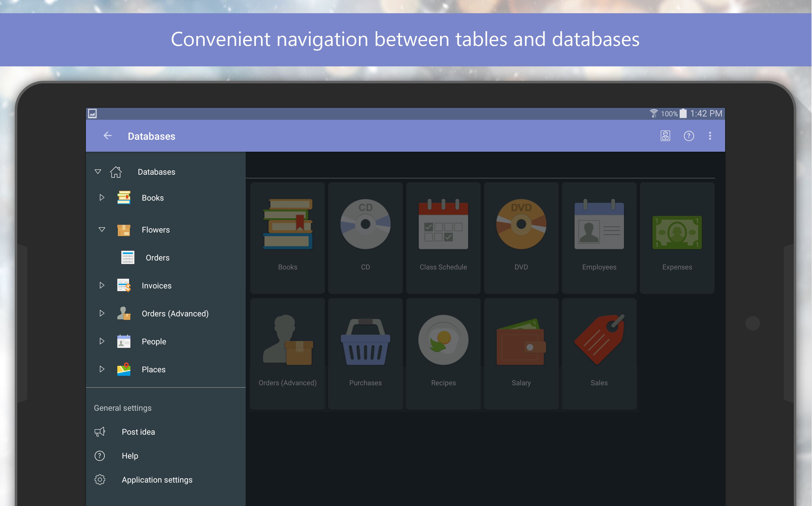Viewport: 812px width, 506px height.
Task: Expand the Invoices tree node
Action: (102, 285)
